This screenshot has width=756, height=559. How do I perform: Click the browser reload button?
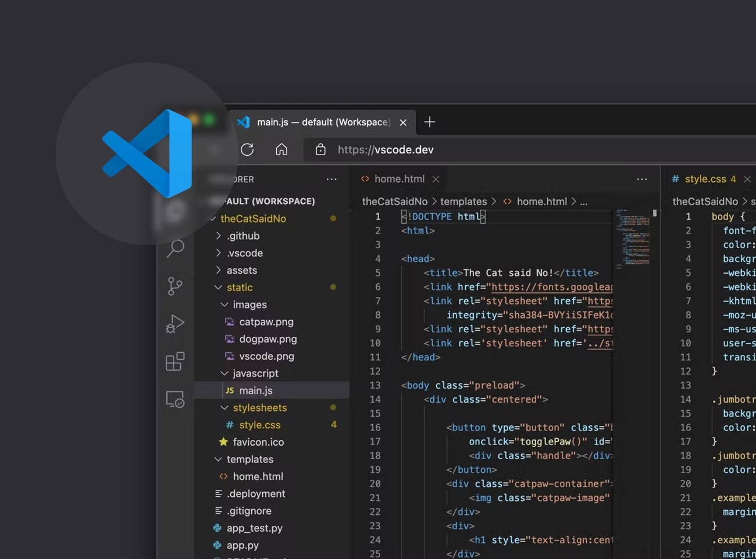pos(247,150)
